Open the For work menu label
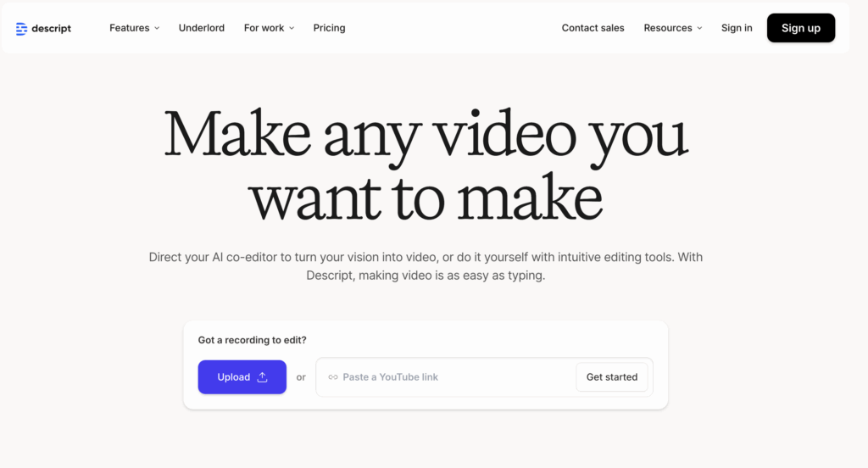 tap(264, 28)
